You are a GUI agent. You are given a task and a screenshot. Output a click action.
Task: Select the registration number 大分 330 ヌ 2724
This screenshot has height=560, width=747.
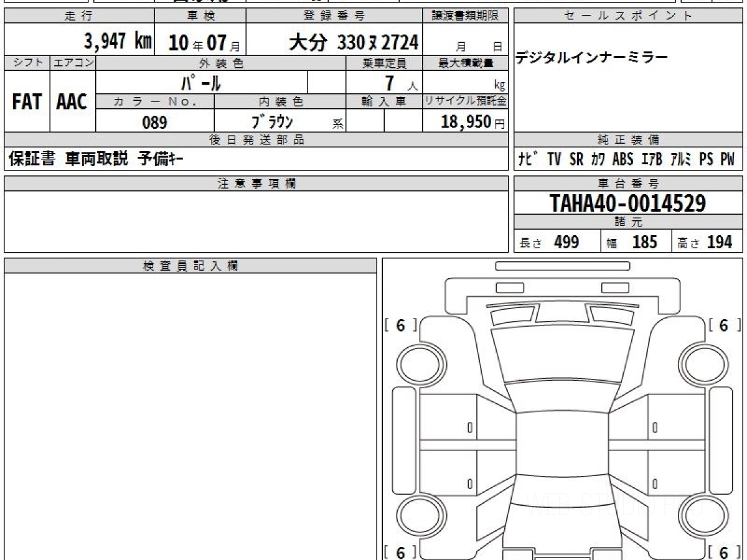pos(353,42)
